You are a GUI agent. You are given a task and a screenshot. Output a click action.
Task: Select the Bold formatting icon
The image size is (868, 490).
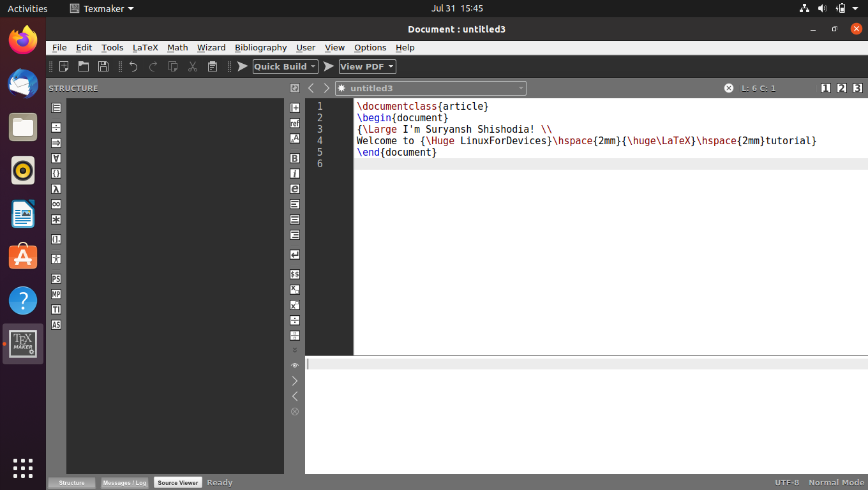(294, 158)
